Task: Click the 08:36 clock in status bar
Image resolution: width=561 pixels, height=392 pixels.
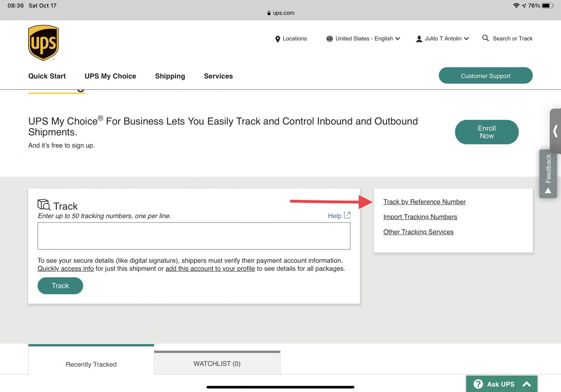Action: [x=16, y=6]
